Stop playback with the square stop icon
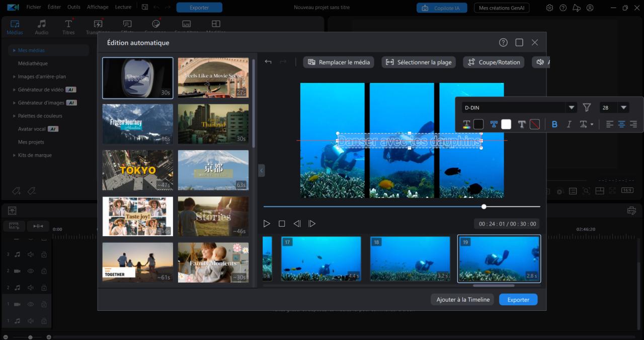The height and width of the screenshot is (340, 644). [282, 224]
